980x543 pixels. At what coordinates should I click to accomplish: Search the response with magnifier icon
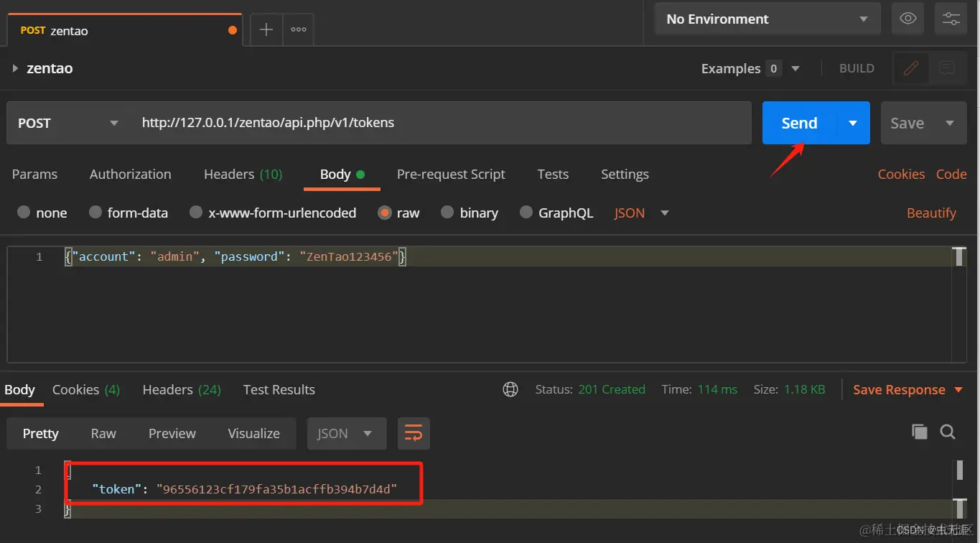tap(948, 431)
